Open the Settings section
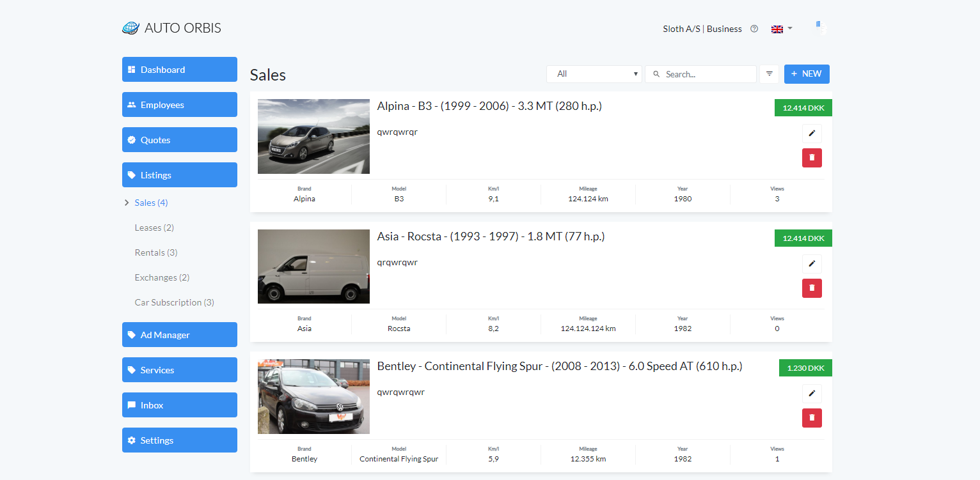Viewport: 980px width, 480px height. click(180, 440)
